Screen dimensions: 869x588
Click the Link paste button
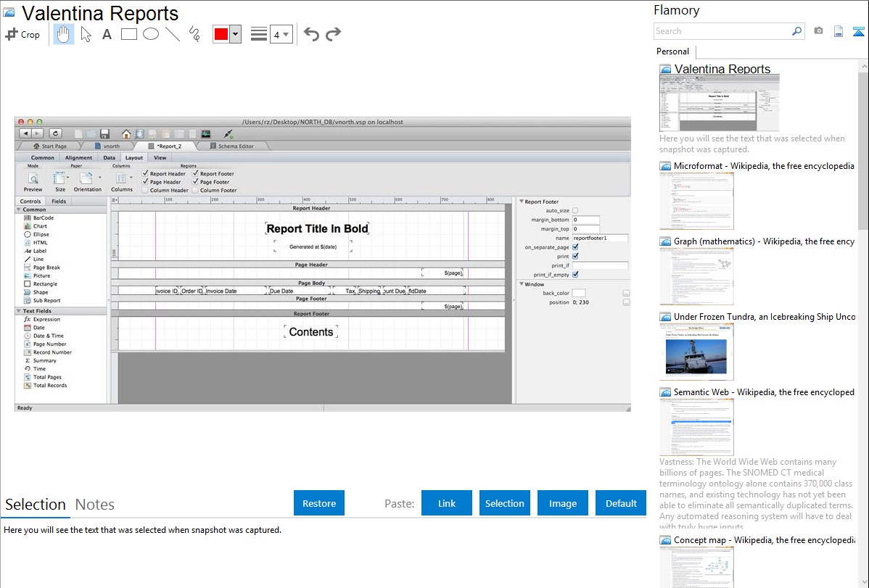coord(447,503)
